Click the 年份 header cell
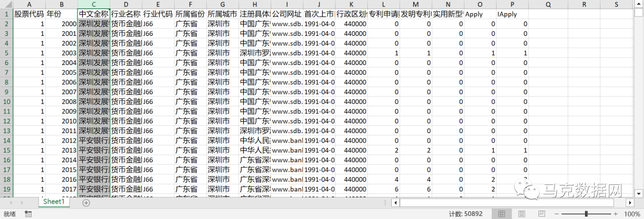This screenshot has width=644, height=219. coord(61,14)
